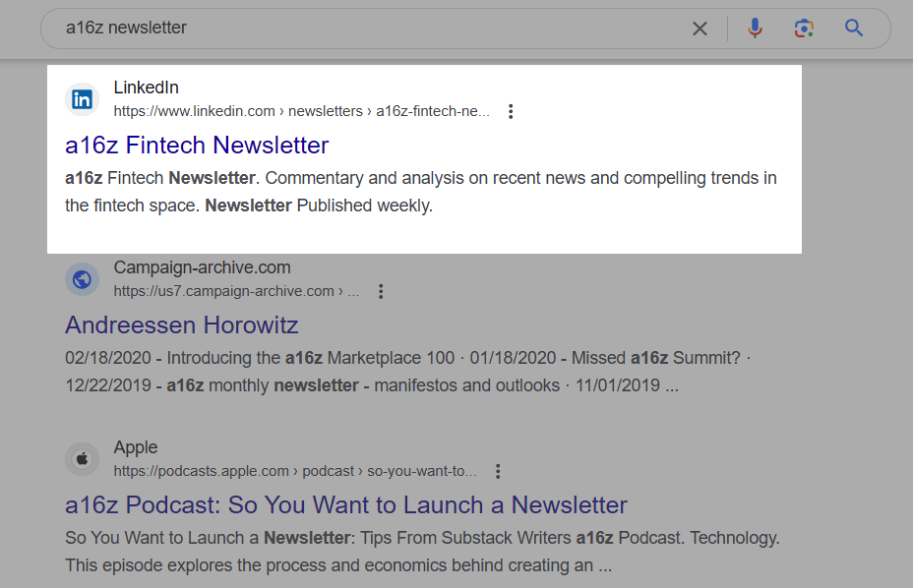Click the snippet 'a16z monthly newsletter - manifestos and outlooks'
Image resolution: width=913 pixels, height=588 pixels.
(363, 385)
